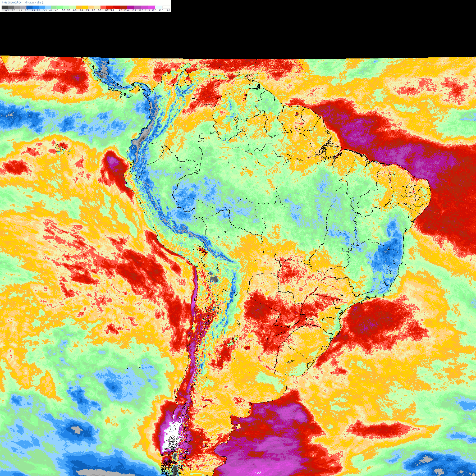Click the 7.5 legend value

(94, 10)
